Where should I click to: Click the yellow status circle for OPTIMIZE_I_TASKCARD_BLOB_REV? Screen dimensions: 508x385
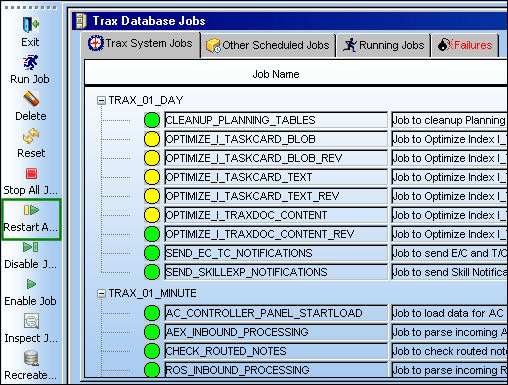pyautogui.click(x=152, y=158)
